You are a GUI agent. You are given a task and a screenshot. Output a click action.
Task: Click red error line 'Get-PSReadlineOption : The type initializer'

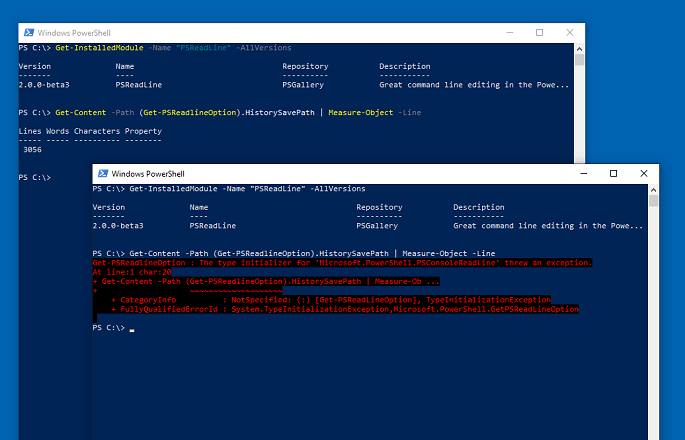pyautogui.click(x=342, y=263)
